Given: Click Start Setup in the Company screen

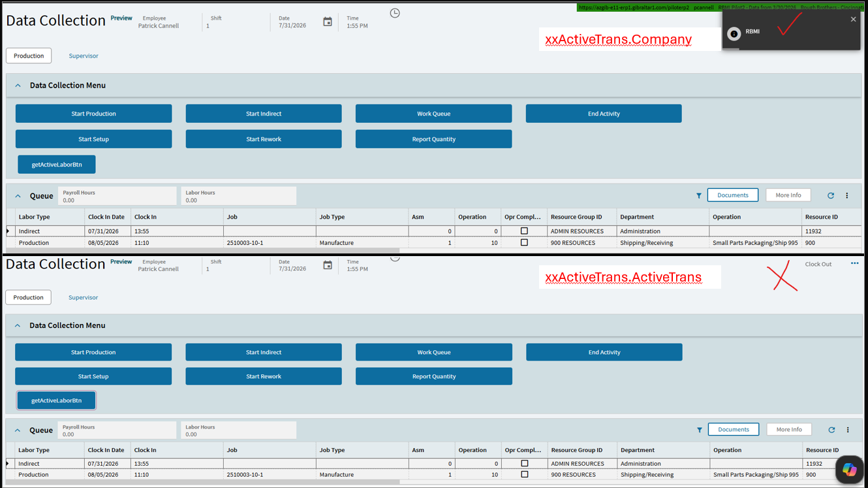Looking at the screenshot, I should click(x=93, y=139).
